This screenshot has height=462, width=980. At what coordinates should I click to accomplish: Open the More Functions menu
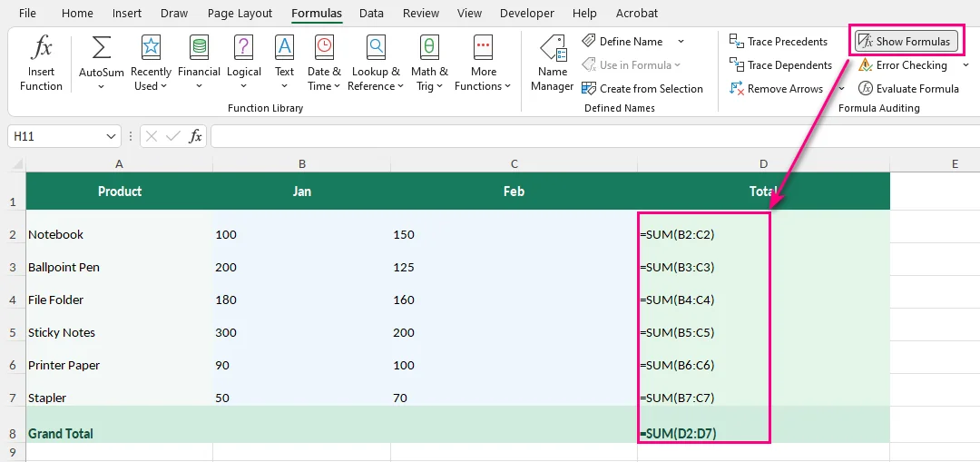point(483,63)
